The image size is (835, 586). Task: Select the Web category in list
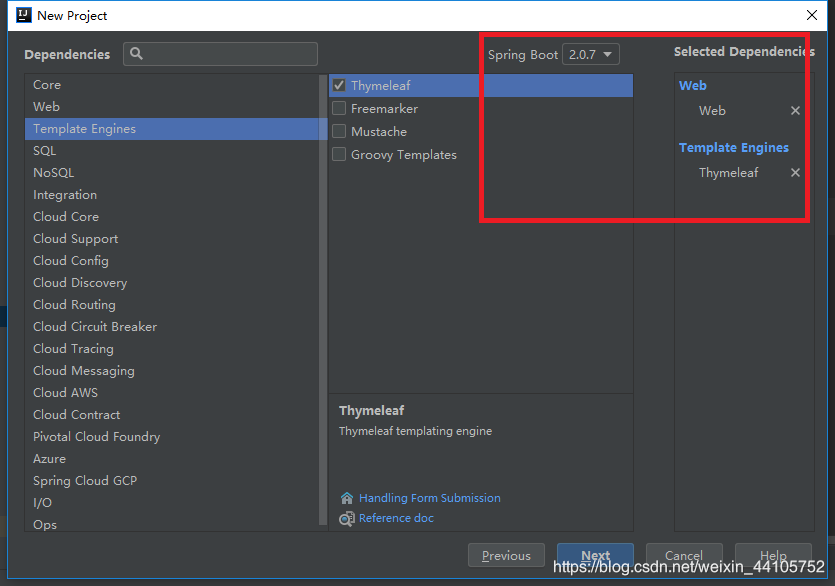(x=172, y=107)
